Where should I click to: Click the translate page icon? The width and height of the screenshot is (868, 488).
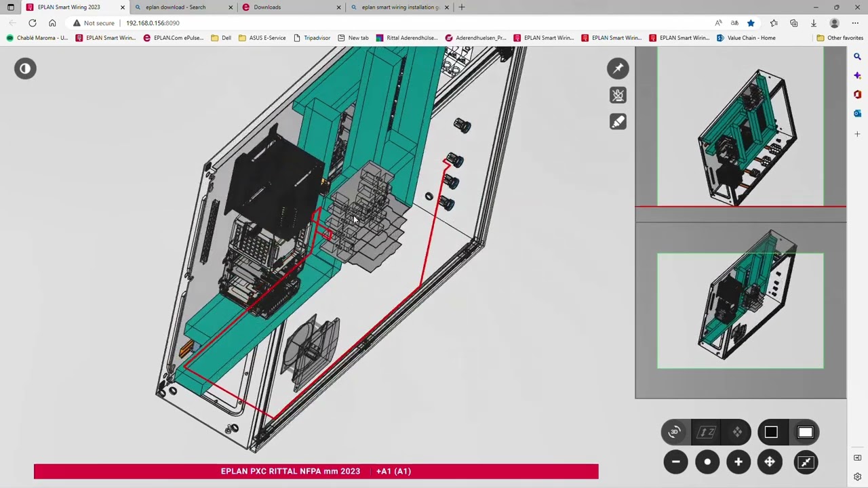pyautogui.click(x=734, y=23)
